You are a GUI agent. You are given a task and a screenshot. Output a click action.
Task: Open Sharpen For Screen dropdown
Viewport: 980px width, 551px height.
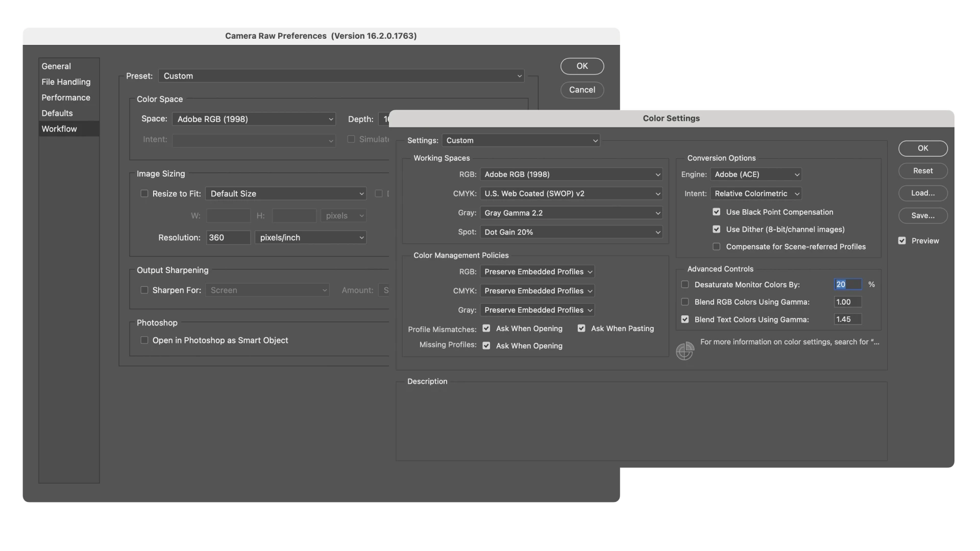point(267,290)
